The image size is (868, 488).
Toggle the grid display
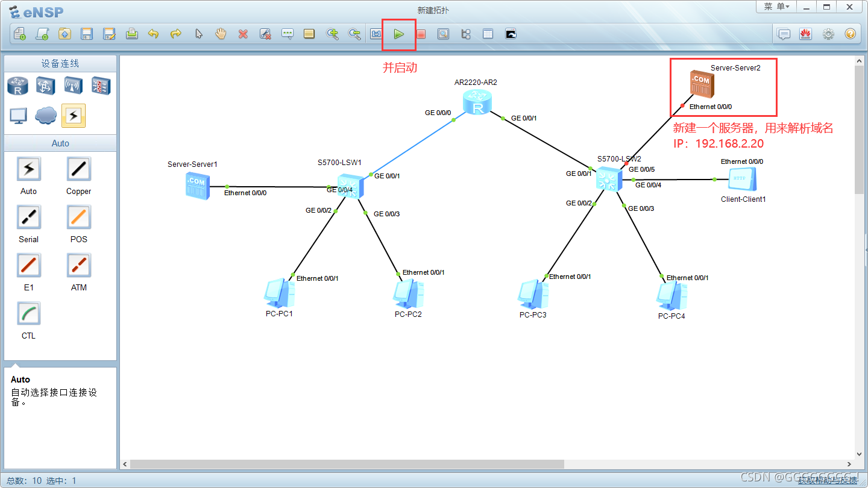tap(488, 34)
